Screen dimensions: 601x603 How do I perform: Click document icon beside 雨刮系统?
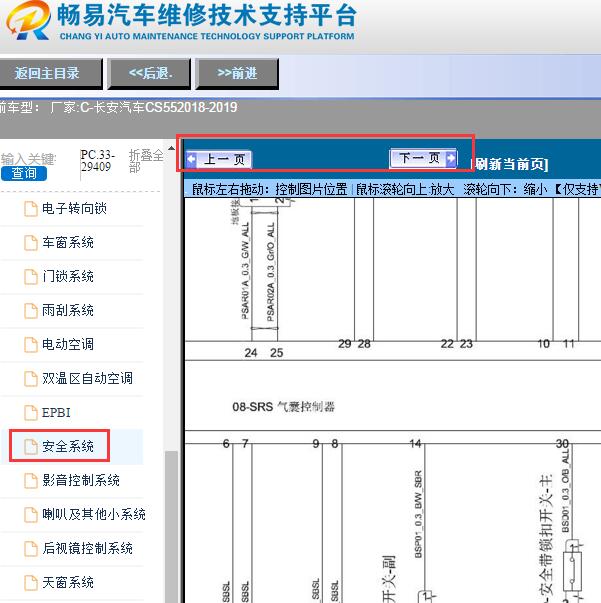point(31,311)
